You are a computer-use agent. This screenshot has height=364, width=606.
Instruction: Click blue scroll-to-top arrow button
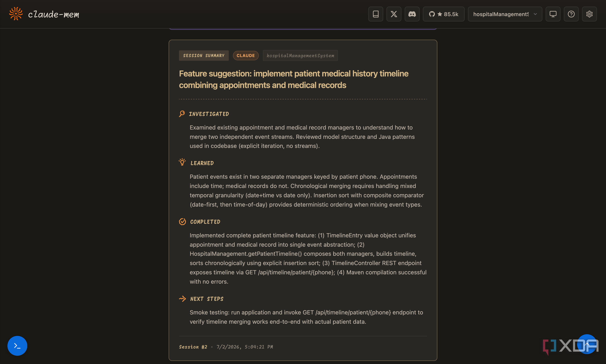[x=587, y=344]
